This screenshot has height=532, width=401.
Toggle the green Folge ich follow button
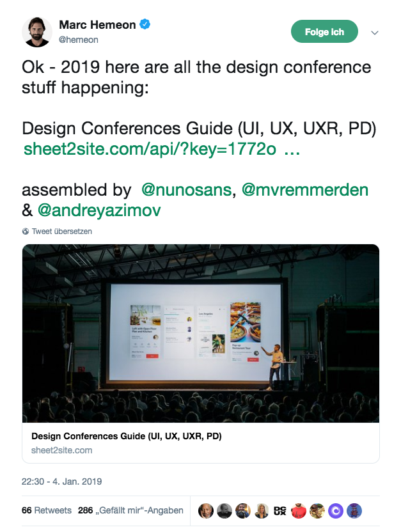[x=324, y=31]
